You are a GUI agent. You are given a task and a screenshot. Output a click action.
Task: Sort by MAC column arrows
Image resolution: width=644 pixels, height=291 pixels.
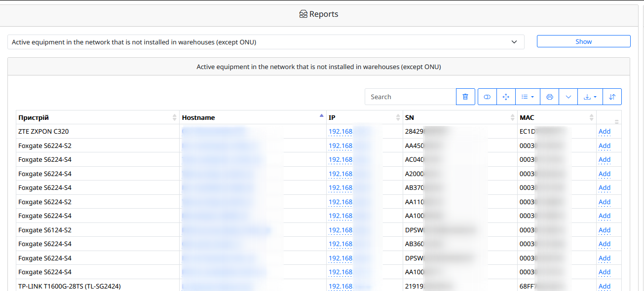coord(592,117)
